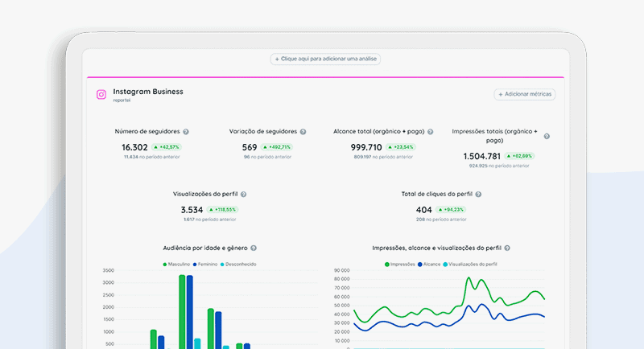Click the reportei account name
The image size is (644, 349).
click(x=122, y=101)
